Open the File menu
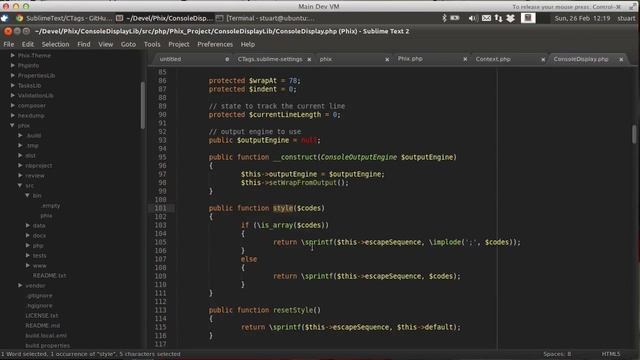The width and height of the screenshot is (640, 360). (9, 44)
